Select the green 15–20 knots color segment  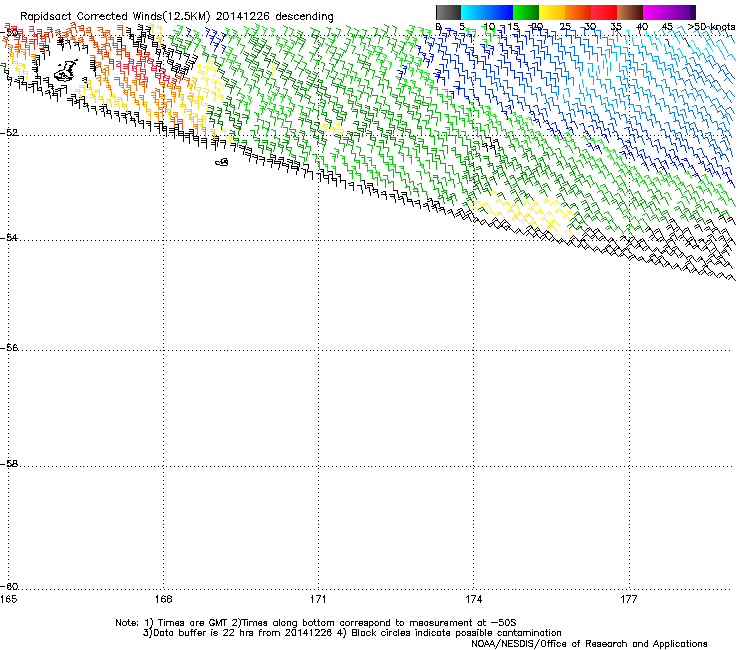click(x=526, y=12)
